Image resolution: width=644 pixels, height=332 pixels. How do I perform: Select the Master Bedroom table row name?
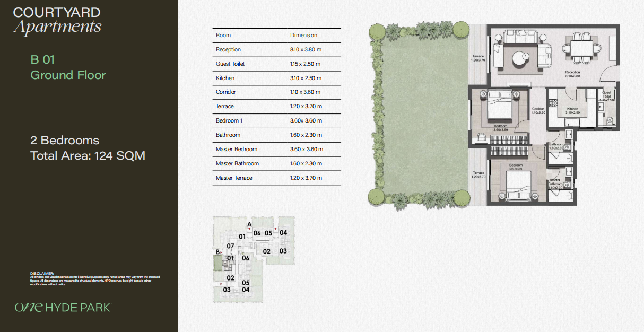point(237,149)
